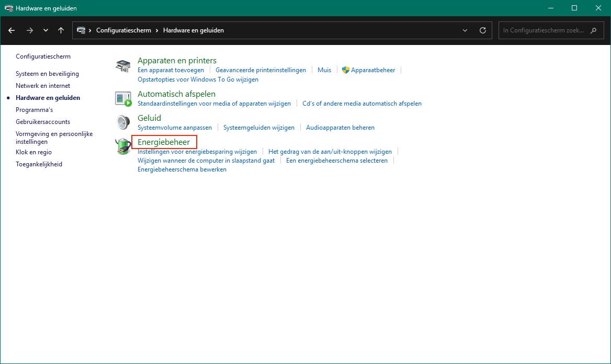This screenshot has width=611, height=364.
Task: Open the recent locations dropdown arrow
Action: (46, 30)
